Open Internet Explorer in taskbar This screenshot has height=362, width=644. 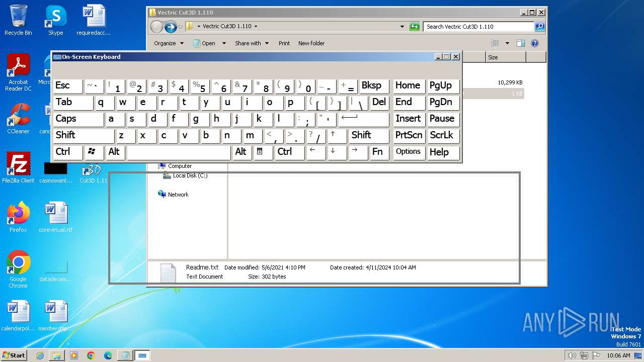40,355
